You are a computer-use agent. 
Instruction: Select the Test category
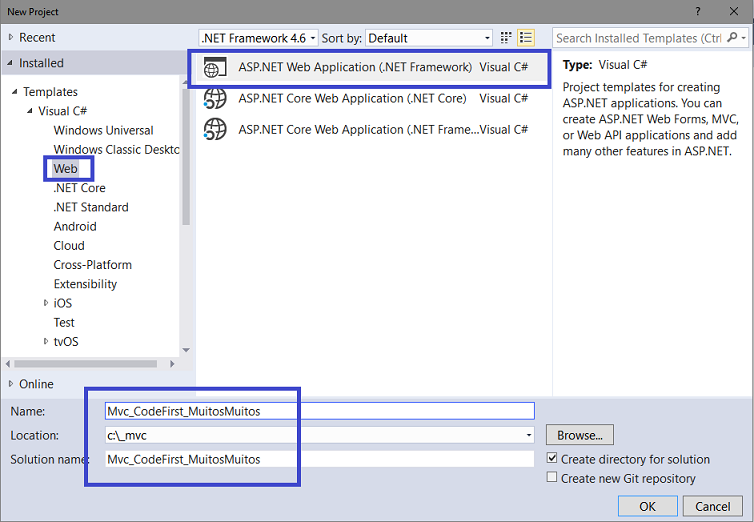pos(64,323)
